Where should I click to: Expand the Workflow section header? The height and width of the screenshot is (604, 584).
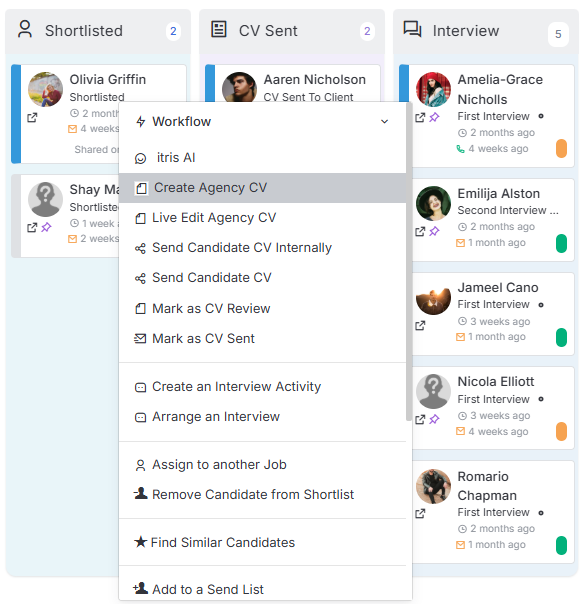[x=262, y=122]
